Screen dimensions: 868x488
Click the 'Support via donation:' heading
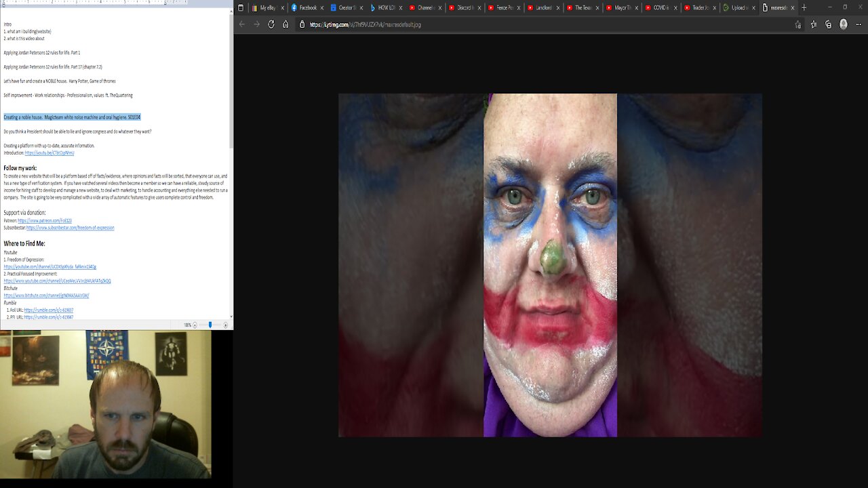[24, 213]
